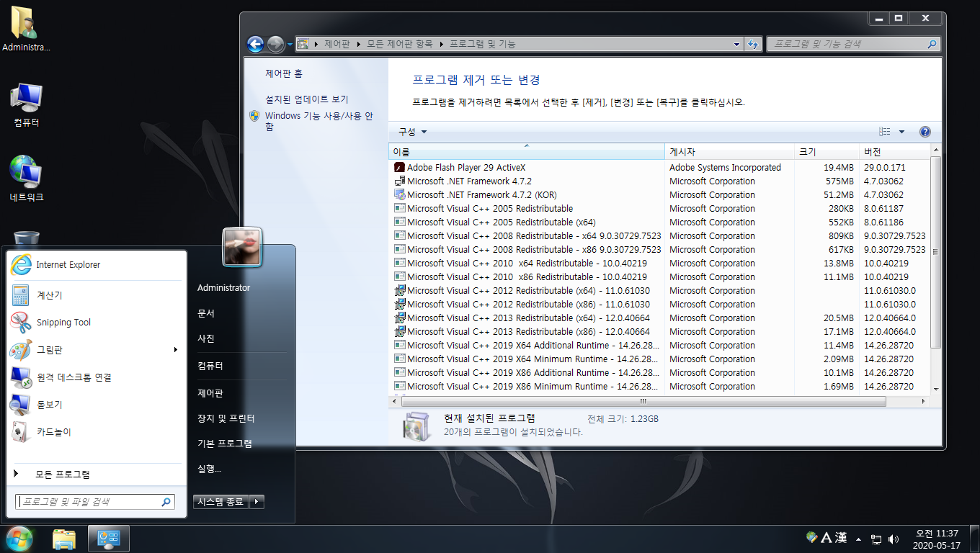Click the Start menu search field

pos(94,502)
